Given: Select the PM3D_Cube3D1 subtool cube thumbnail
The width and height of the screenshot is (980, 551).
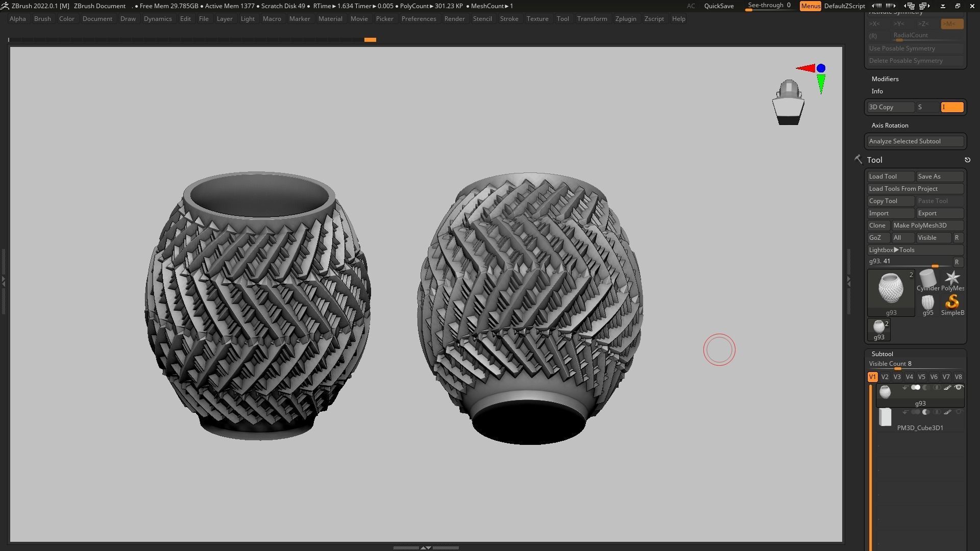Looking at the screenshot, I should click(x=885, y=417).
